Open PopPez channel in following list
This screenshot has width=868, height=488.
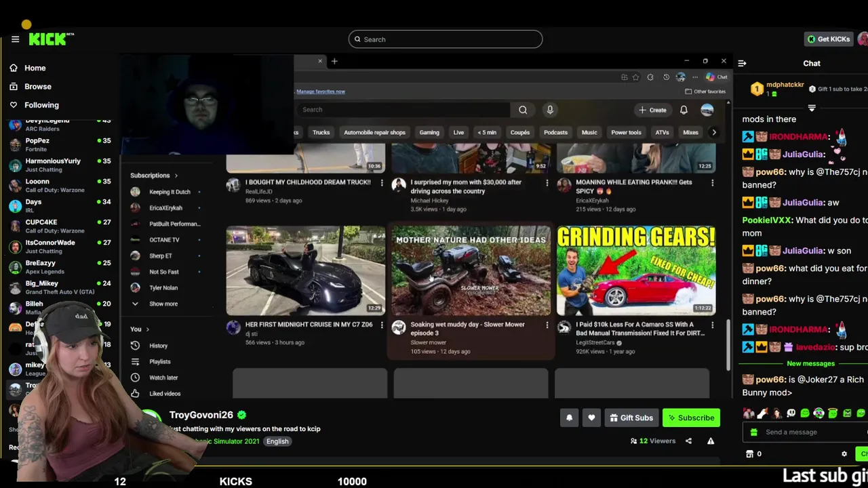(x=60, y=144)
